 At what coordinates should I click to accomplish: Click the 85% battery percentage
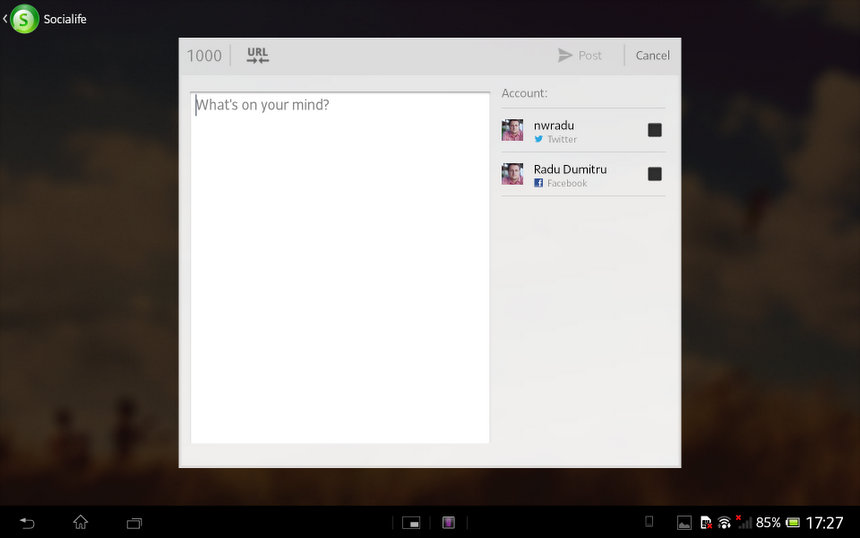point(768,523)
